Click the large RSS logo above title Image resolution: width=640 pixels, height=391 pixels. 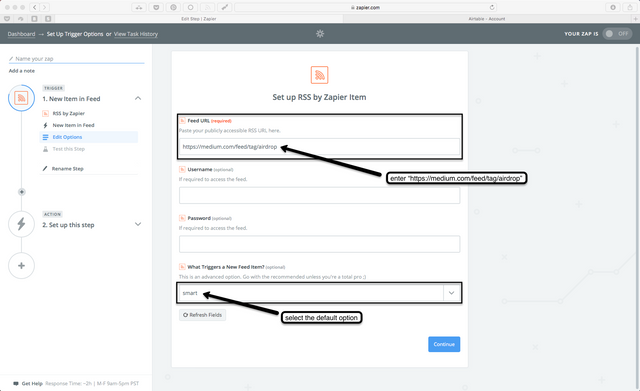320,75
